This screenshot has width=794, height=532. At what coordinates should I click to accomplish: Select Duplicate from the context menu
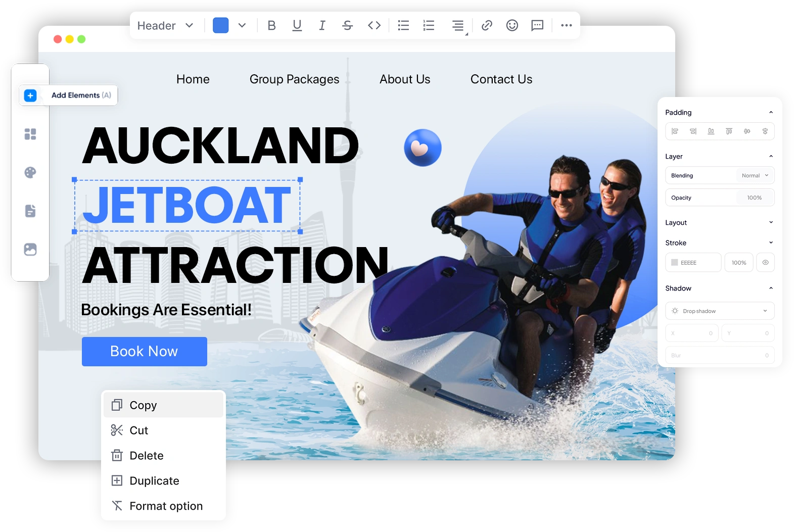[154, 481]
